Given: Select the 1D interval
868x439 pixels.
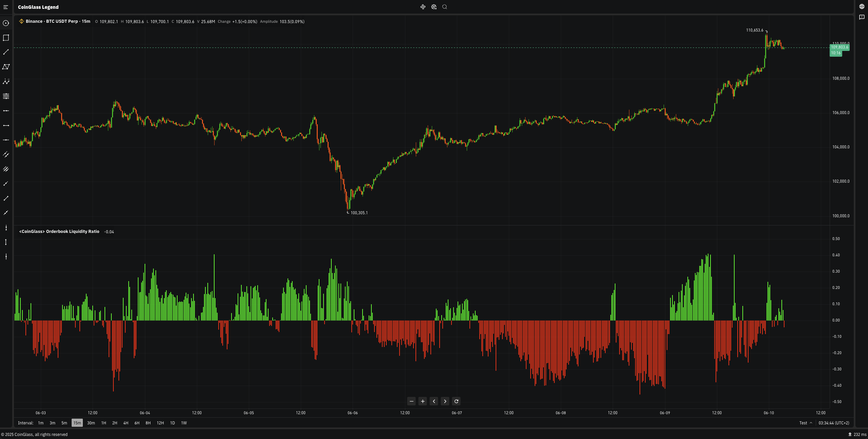Looking at the screenshot, I should pyautogui.click(x=172, y=423).
